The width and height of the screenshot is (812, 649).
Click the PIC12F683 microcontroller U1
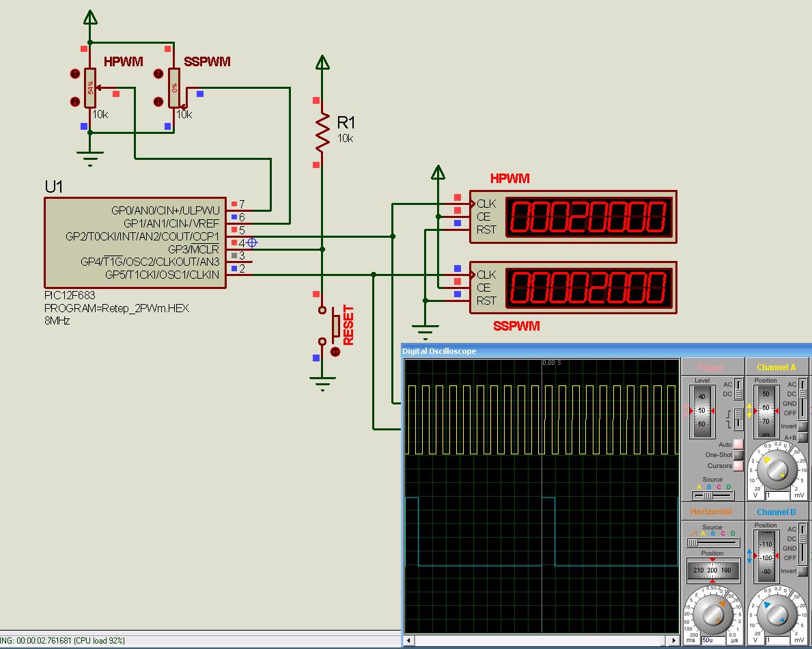coord(137,243)
